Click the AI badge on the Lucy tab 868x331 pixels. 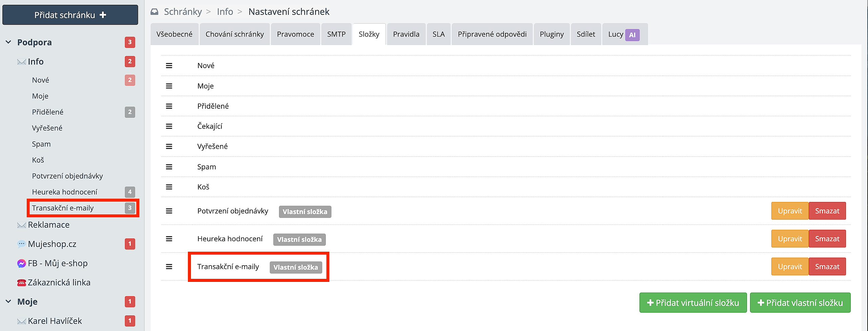point(632,35)
